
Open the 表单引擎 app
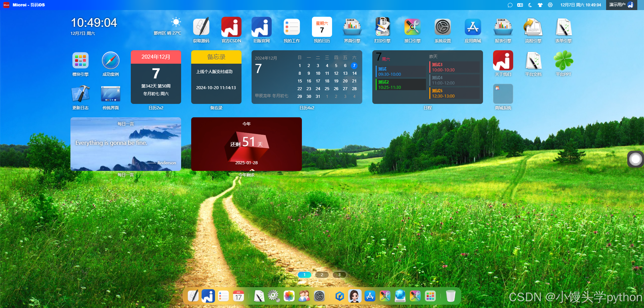[563, 27]
